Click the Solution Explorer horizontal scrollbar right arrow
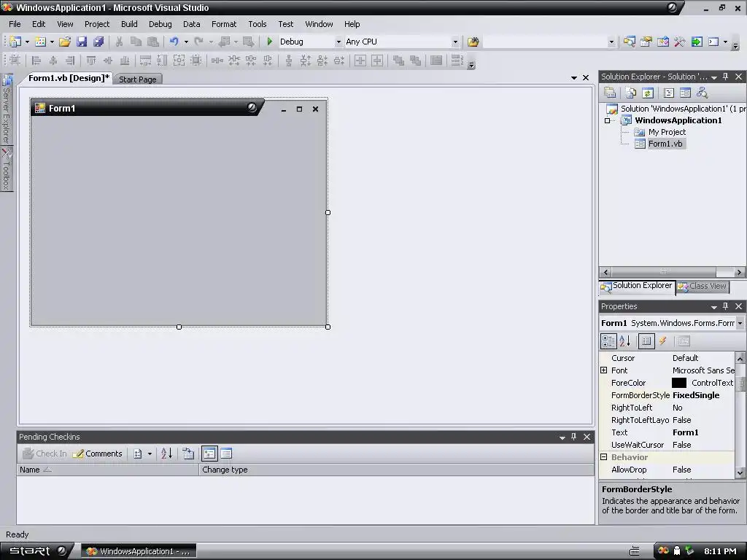The width and height of the screenshot is (747, 560). coord(740,273)
